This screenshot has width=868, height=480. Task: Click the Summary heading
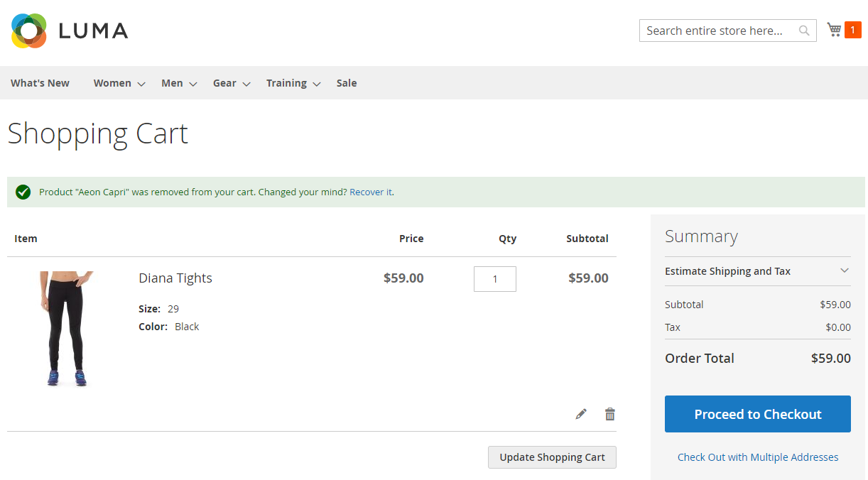pyautogui.click(x=701, y=236)
